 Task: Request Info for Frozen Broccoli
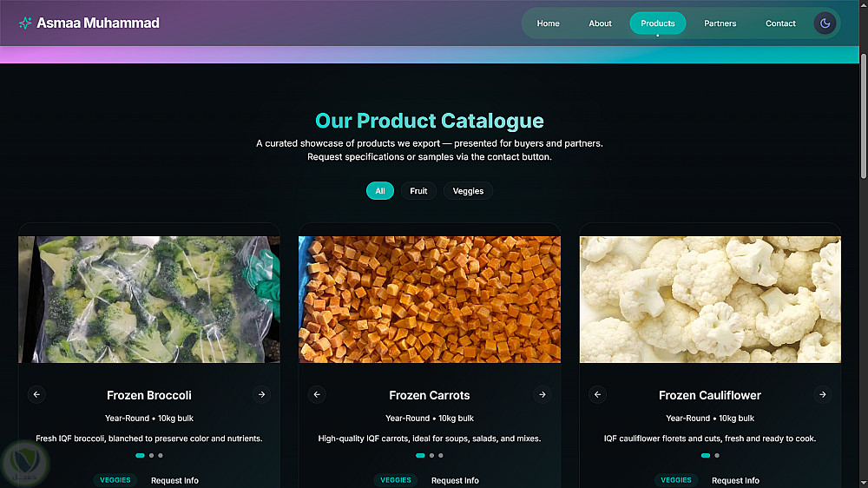pos(174,480)
